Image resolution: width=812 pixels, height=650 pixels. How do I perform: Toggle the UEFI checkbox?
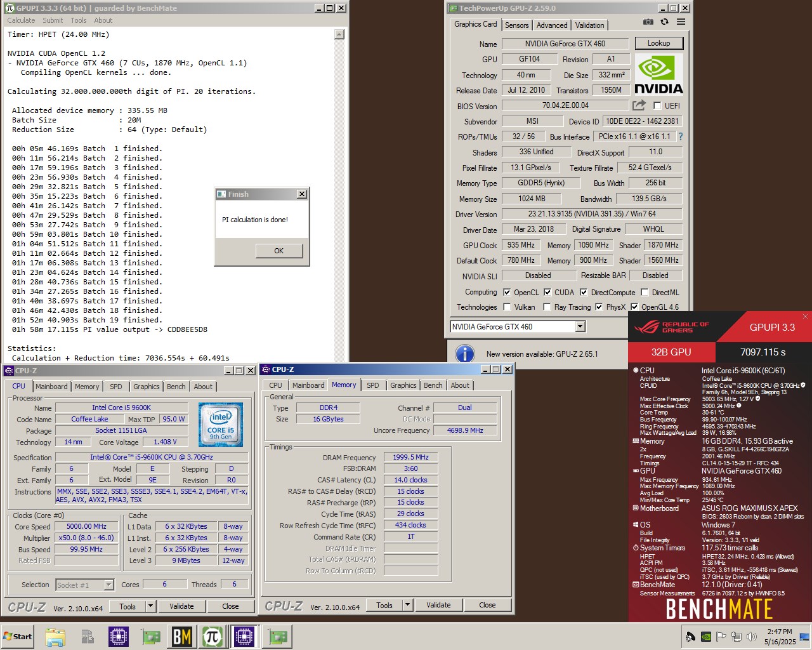click(x=657, y=106)
